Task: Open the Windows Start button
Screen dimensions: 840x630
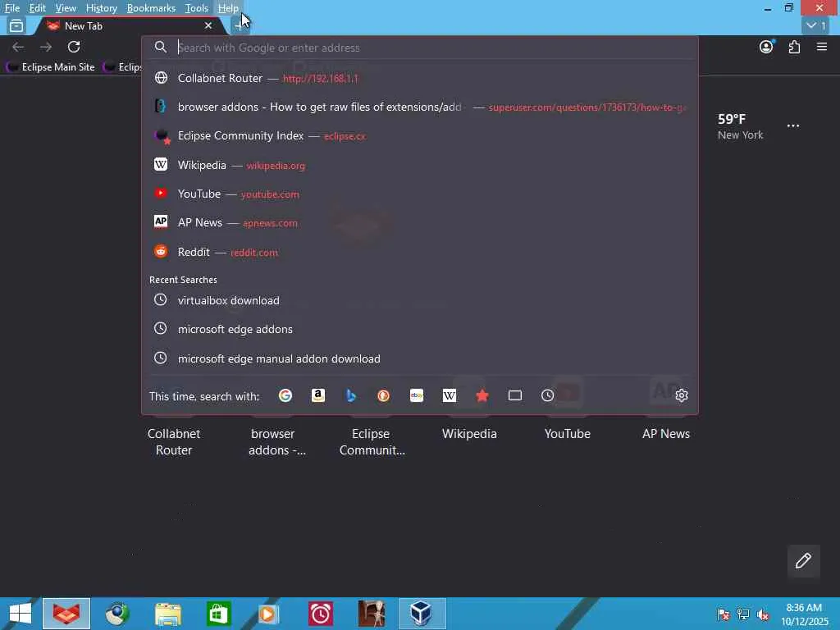Action: click(21, 614)
